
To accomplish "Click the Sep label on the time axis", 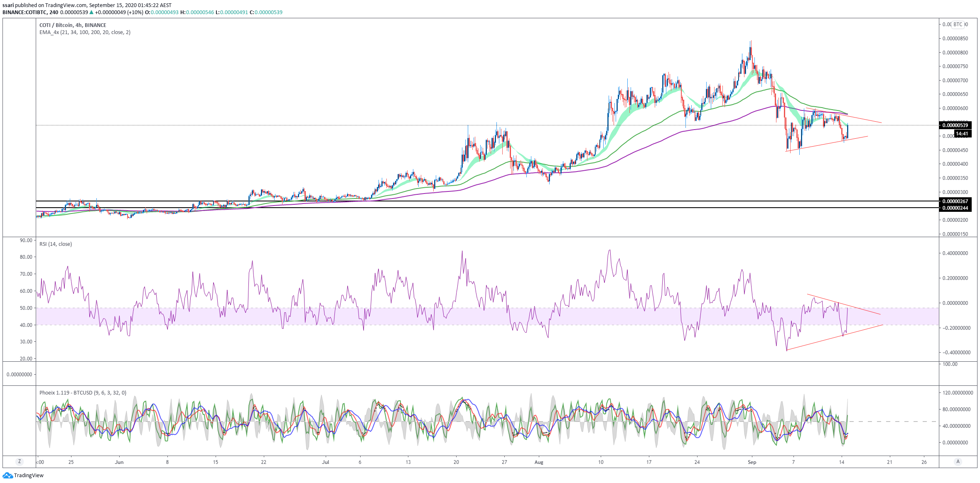I will tap(752, 462).
